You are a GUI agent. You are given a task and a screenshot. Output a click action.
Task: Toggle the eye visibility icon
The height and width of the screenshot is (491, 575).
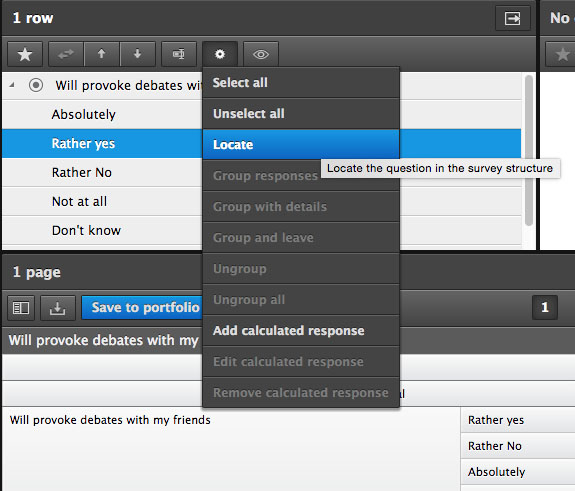click(261, 54)
